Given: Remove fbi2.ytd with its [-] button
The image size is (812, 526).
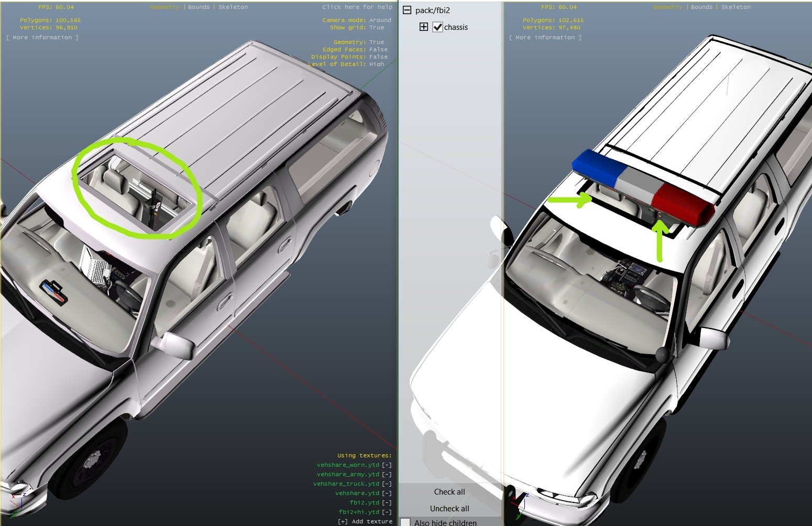Looking at the screenshot, I should click(x=387, y=503).
